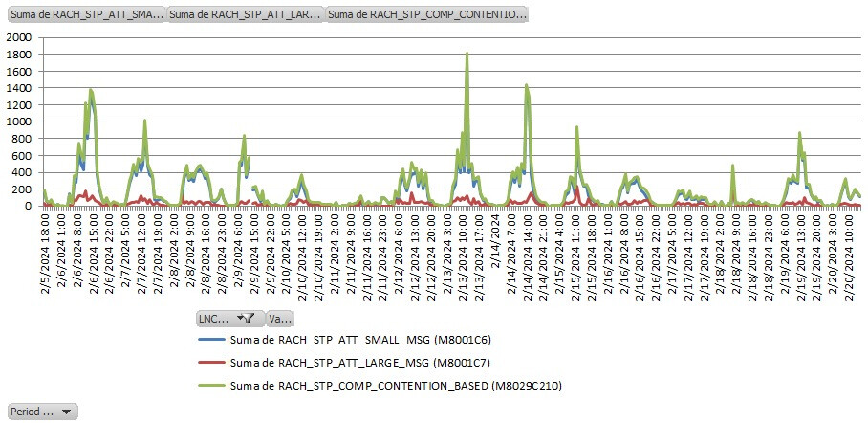Click the 0 value on vertical axis
This screenshot has height=423, width=868.
(x=28, y=206)
